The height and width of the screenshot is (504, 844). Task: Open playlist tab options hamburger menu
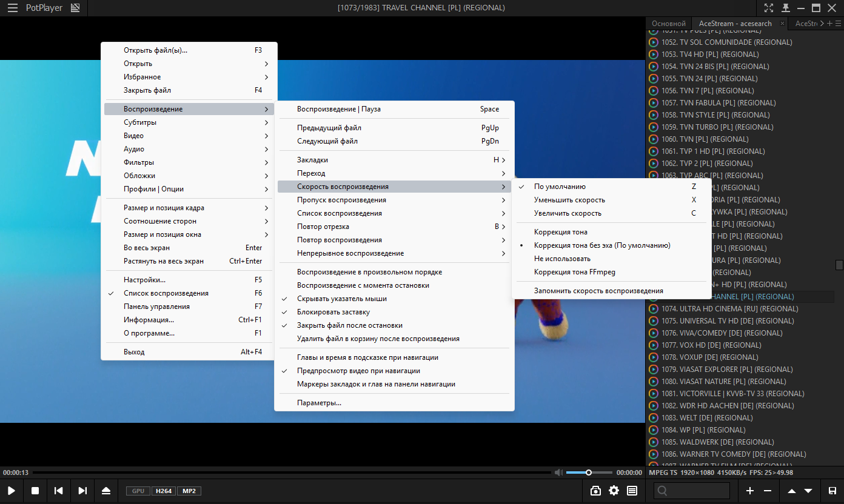click(x=838, y=24)
